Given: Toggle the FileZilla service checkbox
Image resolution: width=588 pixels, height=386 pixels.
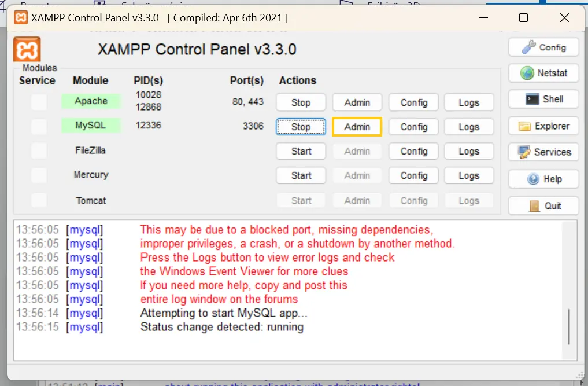Looking at the screenshot, I should pos(39,151).
